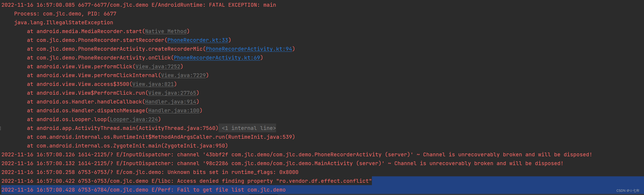Select the "Unknown bits set in runtime_flags" line

tap(150, 172)
